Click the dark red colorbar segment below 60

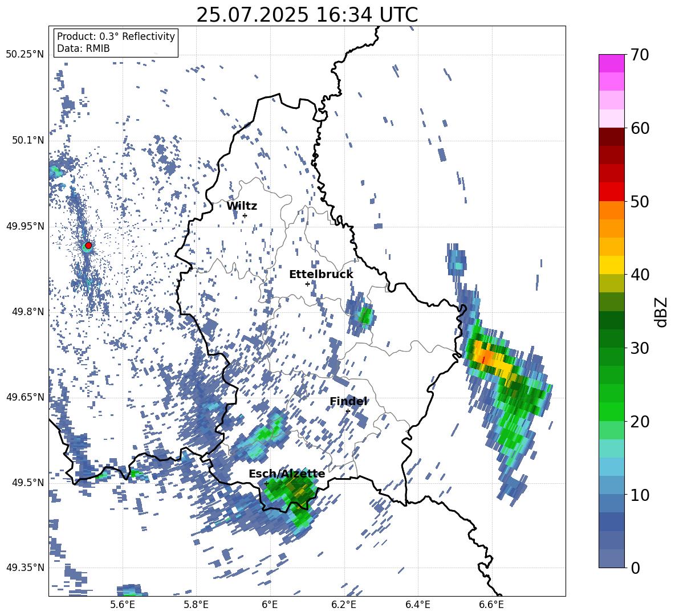point(612,137)
